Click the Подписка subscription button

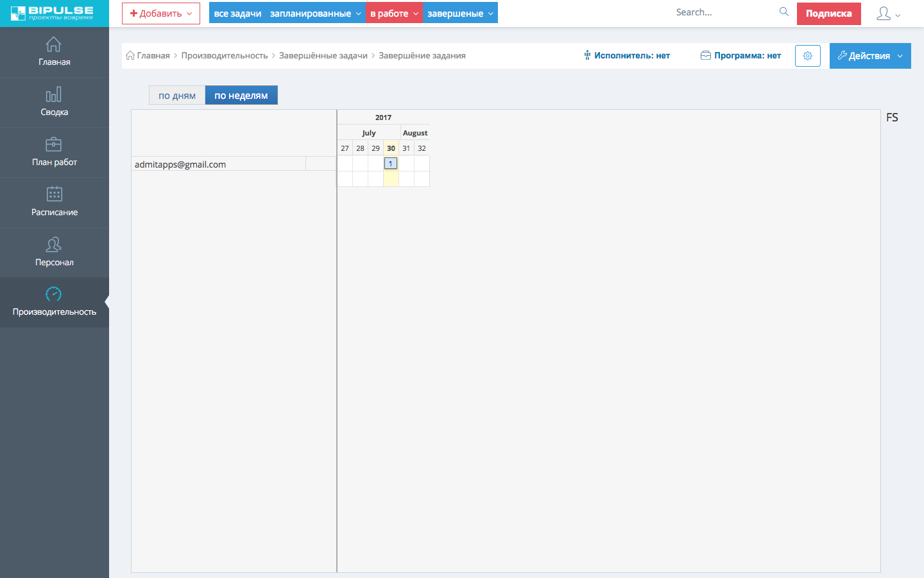click(x=829, y=13)
